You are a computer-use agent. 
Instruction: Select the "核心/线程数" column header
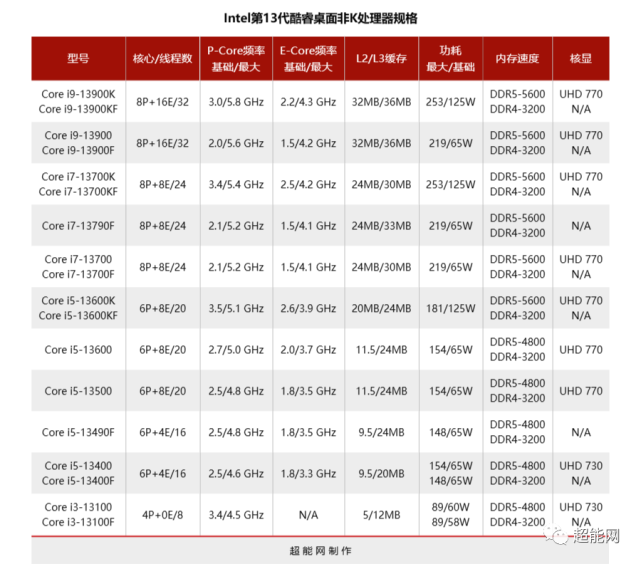tap(162, 58)
